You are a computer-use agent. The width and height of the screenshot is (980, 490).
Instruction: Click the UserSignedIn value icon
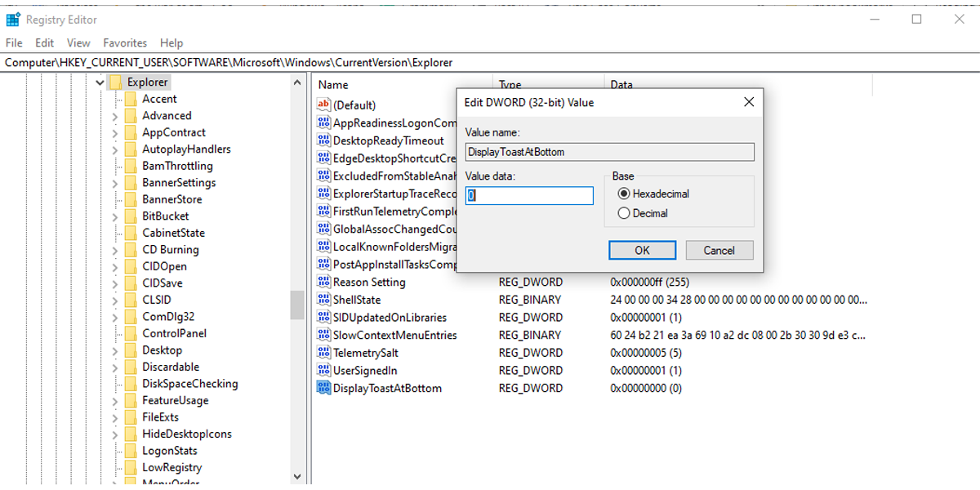point(323,371)
